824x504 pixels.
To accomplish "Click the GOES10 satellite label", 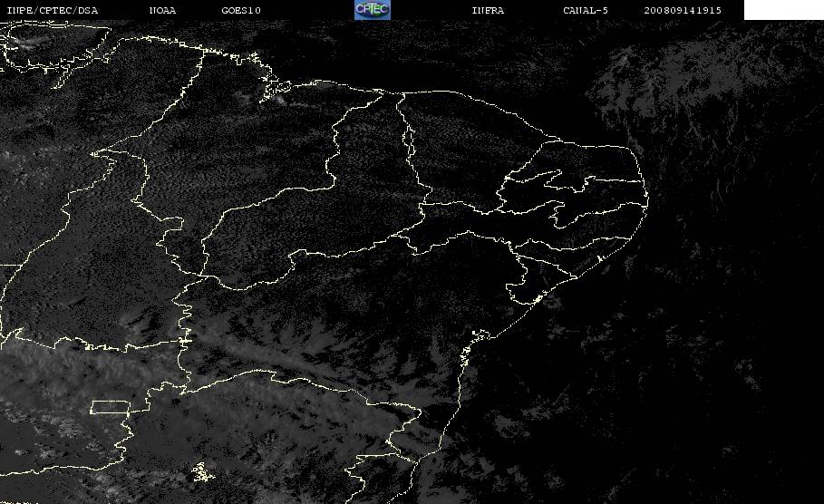I will (x=241, y=10).
